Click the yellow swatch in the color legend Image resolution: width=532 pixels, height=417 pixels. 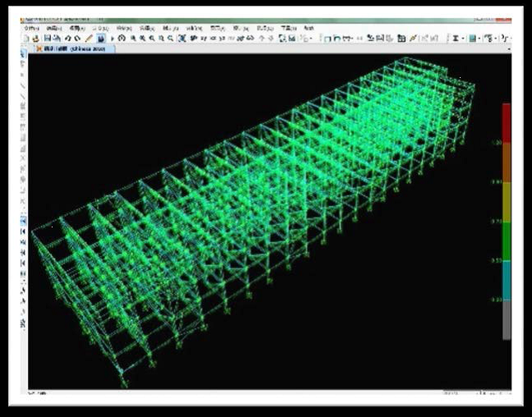click(507, 202)
